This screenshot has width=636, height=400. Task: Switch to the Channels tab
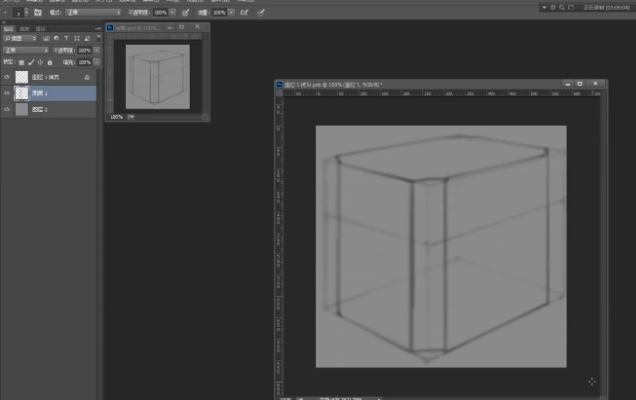point(24,29)
